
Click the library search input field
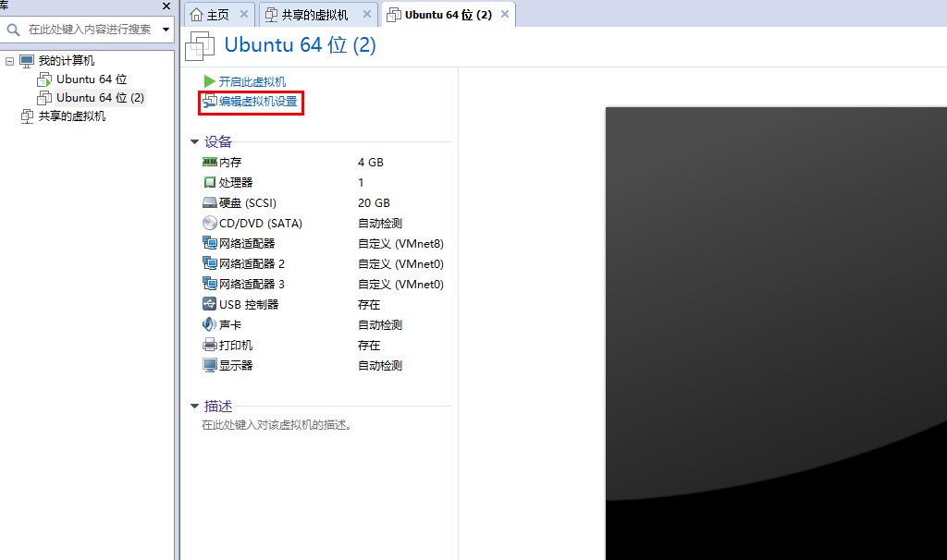click(90, 29)
